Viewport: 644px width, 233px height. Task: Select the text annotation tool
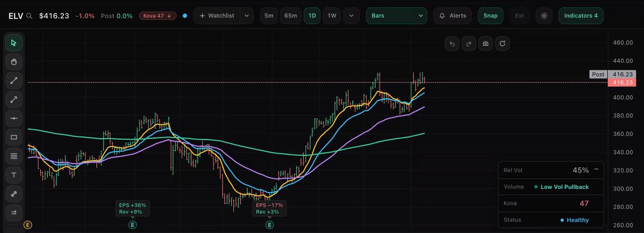point(14,175)
